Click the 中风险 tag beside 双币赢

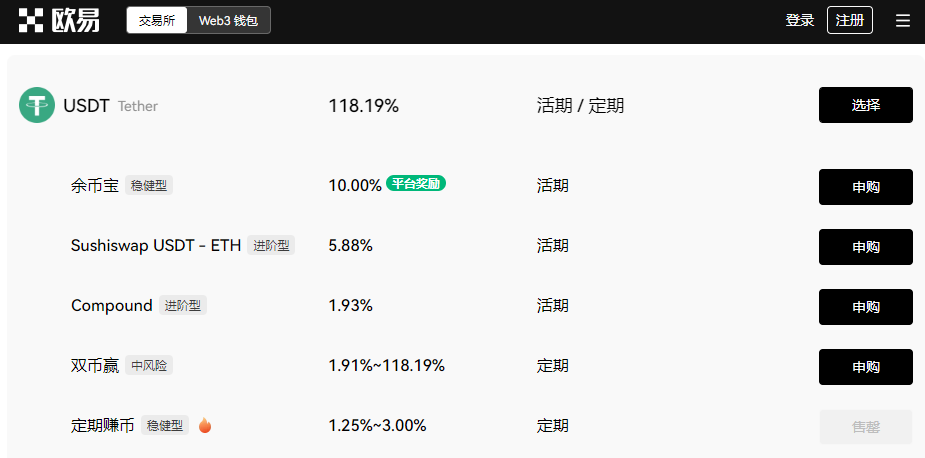(150, 365)
